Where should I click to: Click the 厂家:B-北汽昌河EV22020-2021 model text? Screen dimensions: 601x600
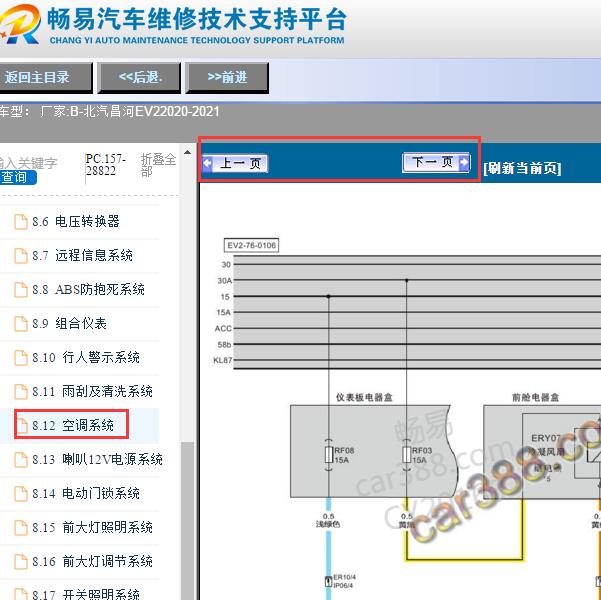[x=130, y=112]
